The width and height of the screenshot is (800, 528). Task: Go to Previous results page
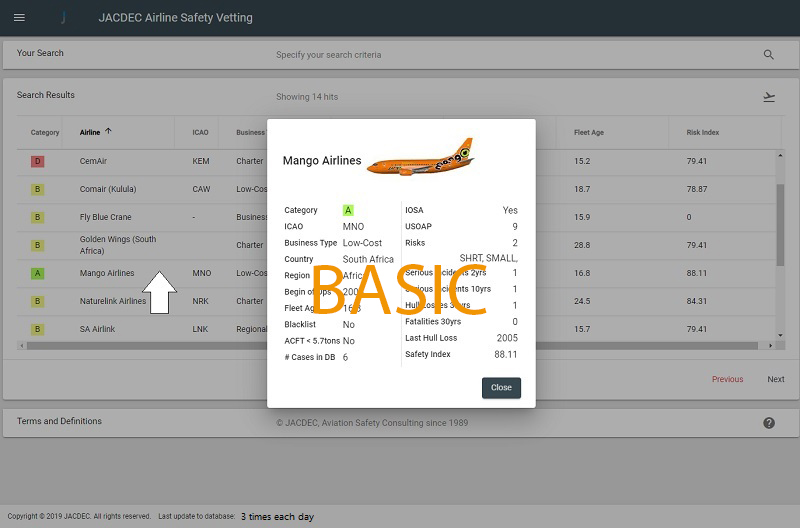728,379
